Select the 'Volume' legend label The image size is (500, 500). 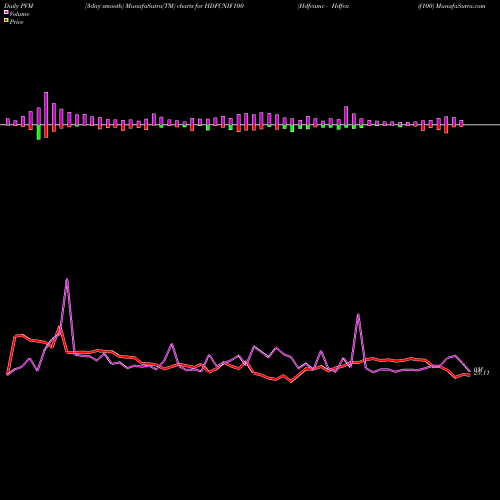pyautogui.click(x=19, y=14)
